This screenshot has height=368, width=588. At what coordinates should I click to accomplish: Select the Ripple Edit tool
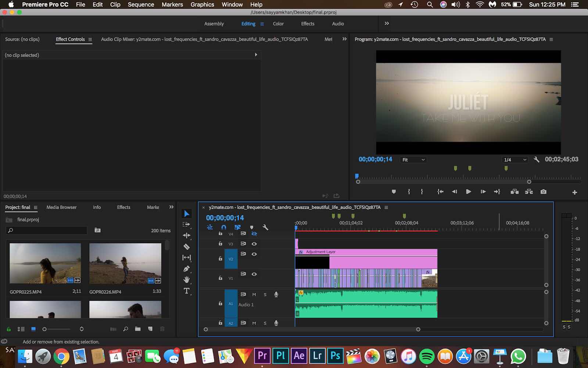click(187, 236)
